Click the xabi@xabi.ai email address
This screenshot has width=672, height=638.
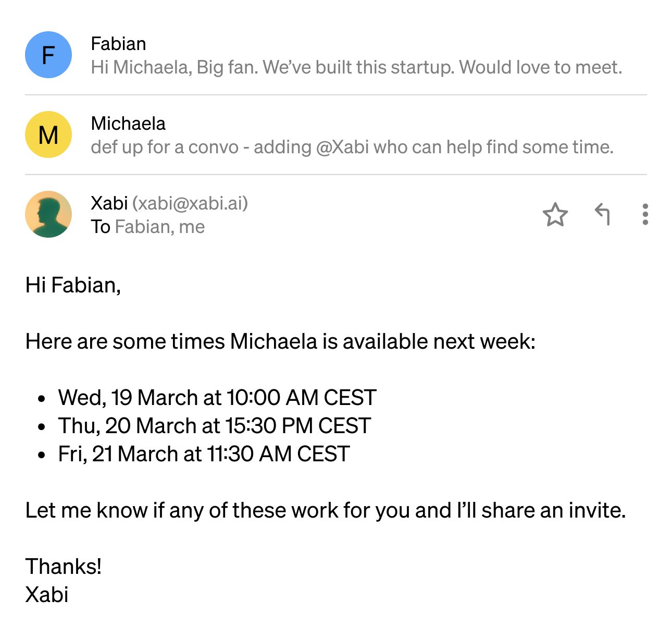[x=190, y=203]
